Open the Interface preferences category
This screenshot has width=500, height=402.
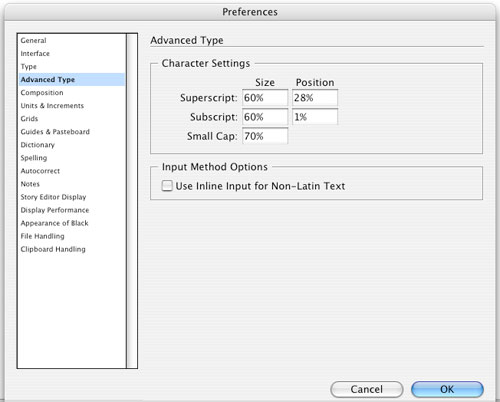[35, 53]
